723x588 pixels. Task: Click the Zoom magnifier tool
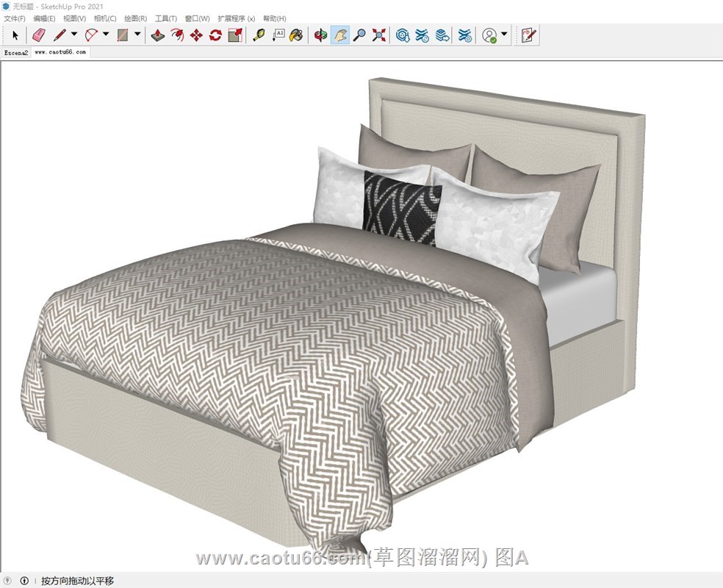point(359,35)
